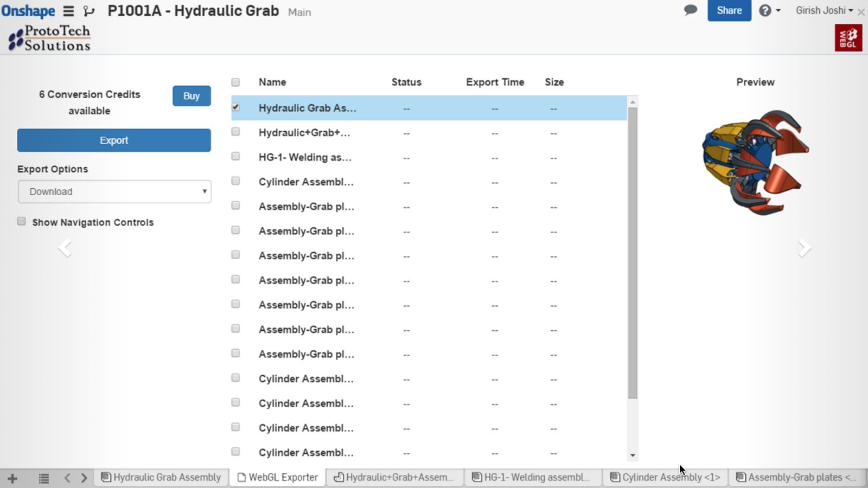The image size is (868, 488).
Task: Click the Buy credits button
Action: click(192, 96)
